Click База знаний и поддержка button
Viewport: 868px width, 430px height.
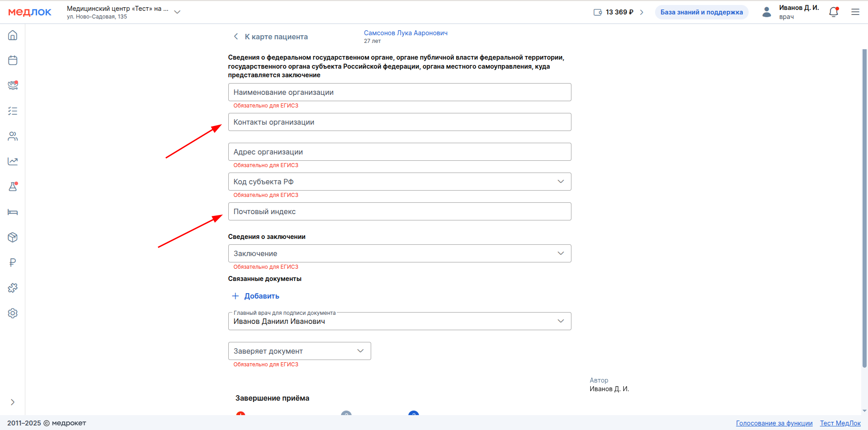702,12
